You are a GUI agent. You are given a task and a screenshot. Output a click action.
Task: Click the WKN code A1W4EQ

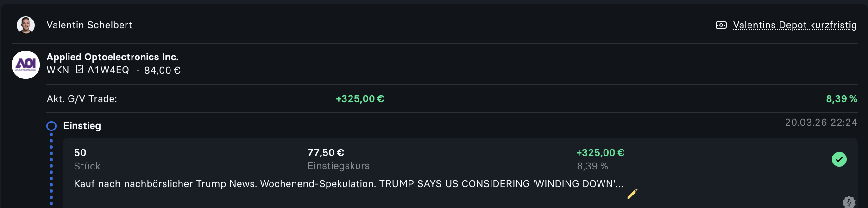(108, 70)
